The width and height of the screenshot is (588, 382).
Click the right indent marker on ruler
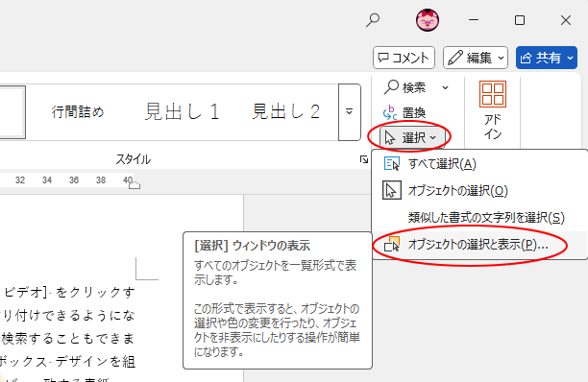(135, 185)
